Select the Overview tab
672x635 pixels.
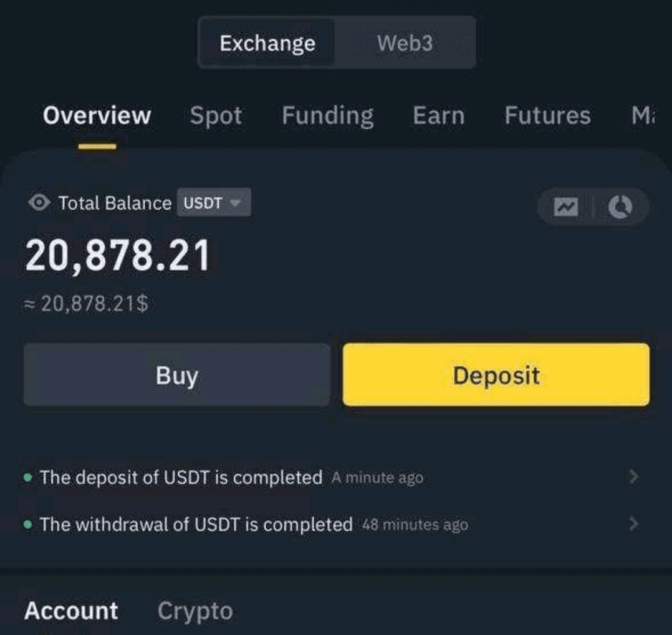point(97,115)
